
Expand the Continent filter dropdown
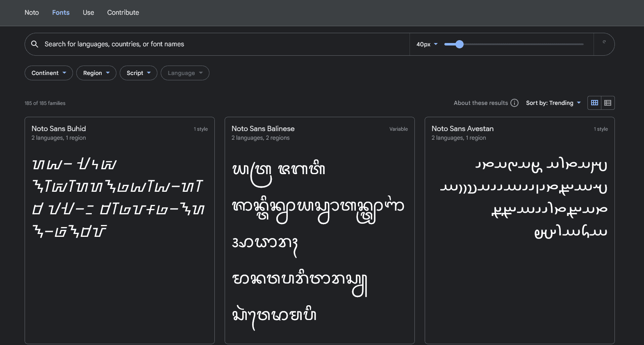pyautogui.click(x=49, y=73)
